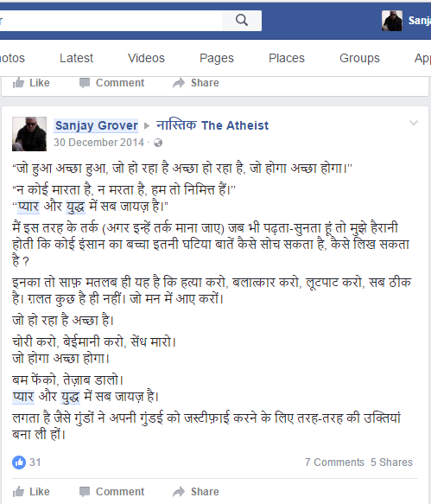Click the Share arrow icon above the post

pyautogui.click(x=179, y=83)
